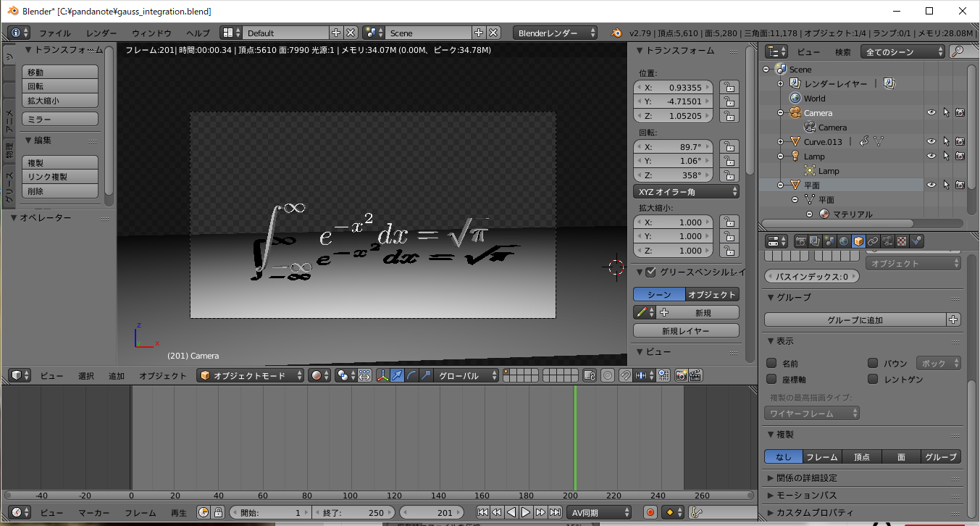Toggle the location X lock icon
The image size is (980, 526).
click(x=729, y=88)
